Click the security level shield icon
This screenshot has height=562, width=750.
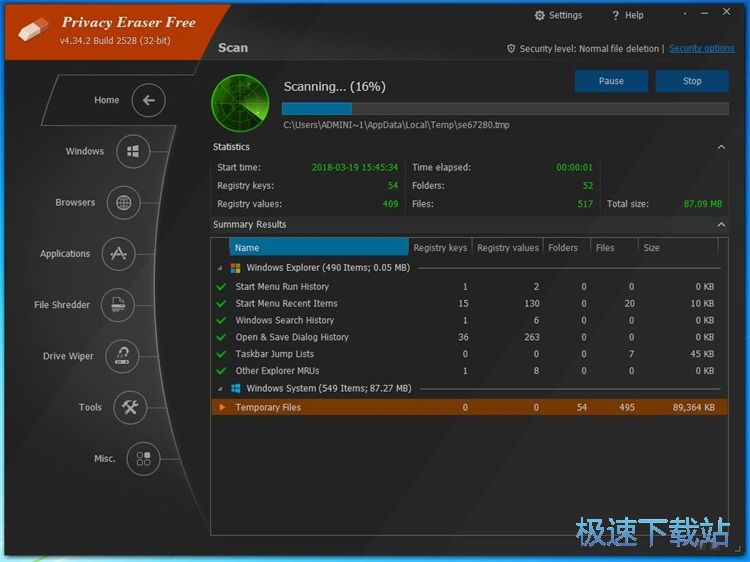511,48
